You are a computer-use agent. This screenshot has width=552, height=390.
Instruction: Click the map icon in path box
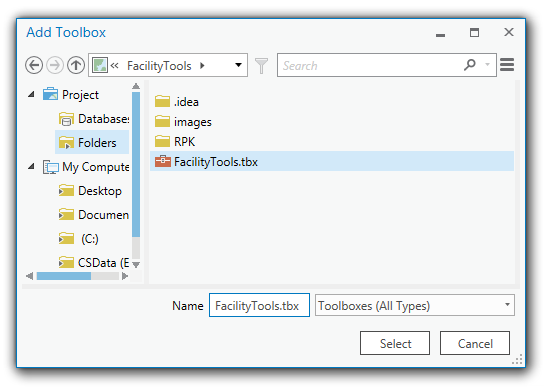[x=100, y=65]
